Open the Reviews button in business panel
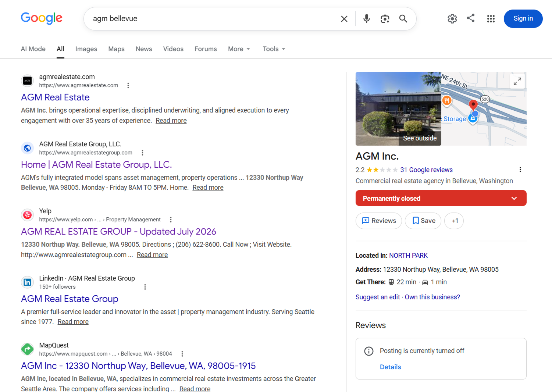552x392 pixels. point(379,221)
